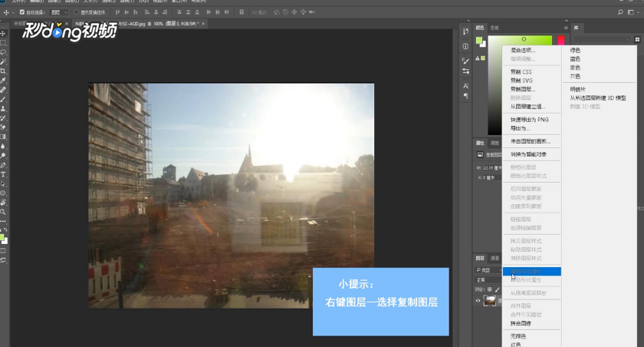Open the Character panel icon
The height and width of the screenshot is (347, 644).
(465, 86)
